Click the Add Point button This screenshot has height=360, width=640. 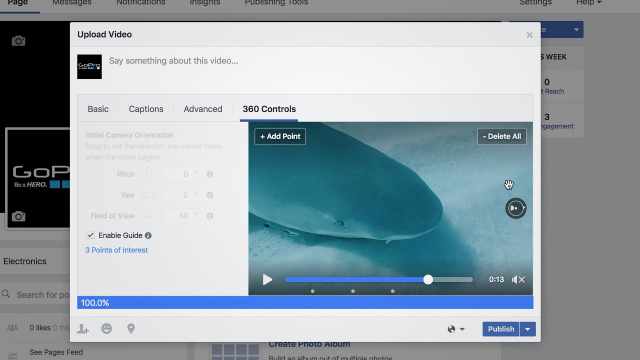pyautogui.click(x=280, y=136)
